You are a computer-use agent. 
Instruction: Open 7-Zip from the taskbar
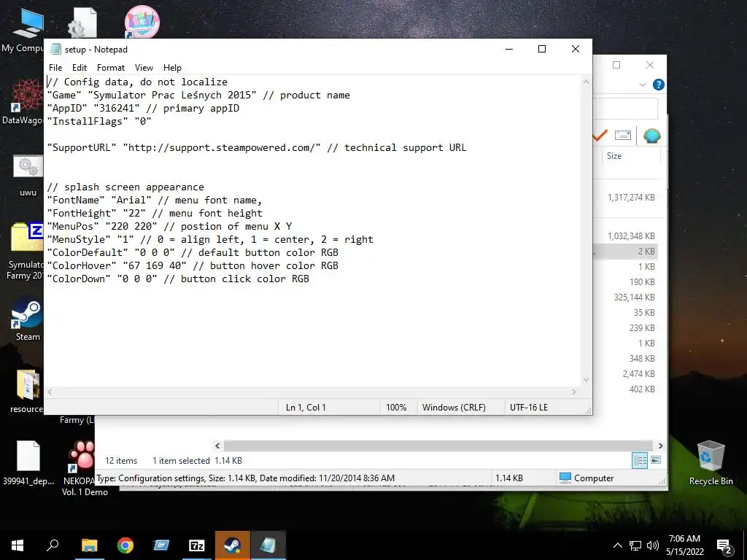197,545
